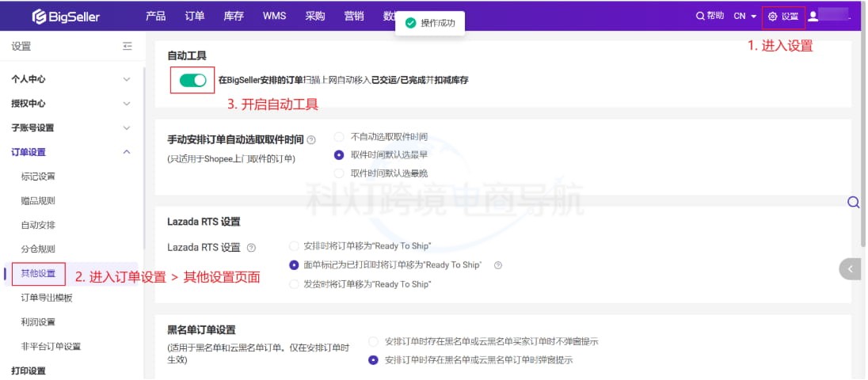This screenshot has width=868, height=380.
Task: Click help icon beside Lazada RTS 设置
Action: [251, 248]
